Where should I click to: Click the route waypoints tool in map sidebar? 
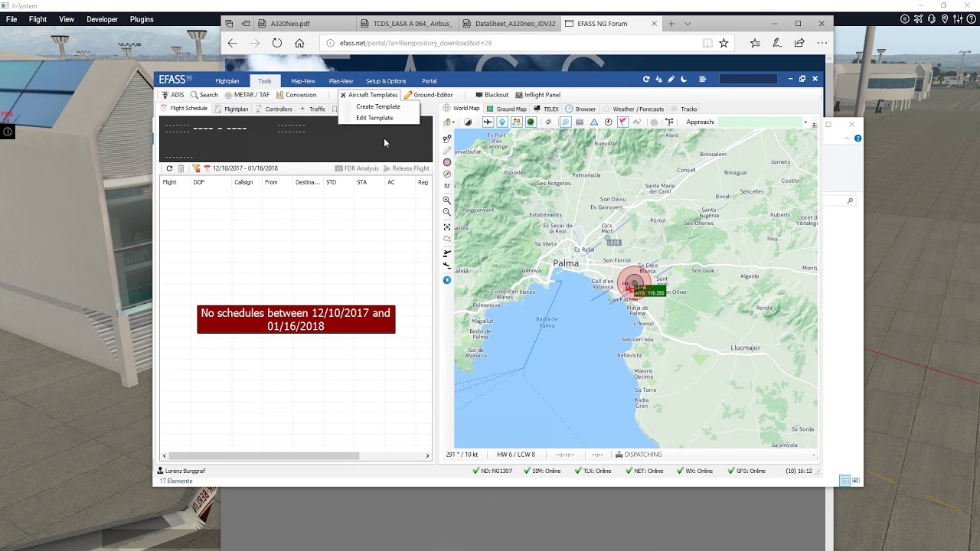pos(447,139)
